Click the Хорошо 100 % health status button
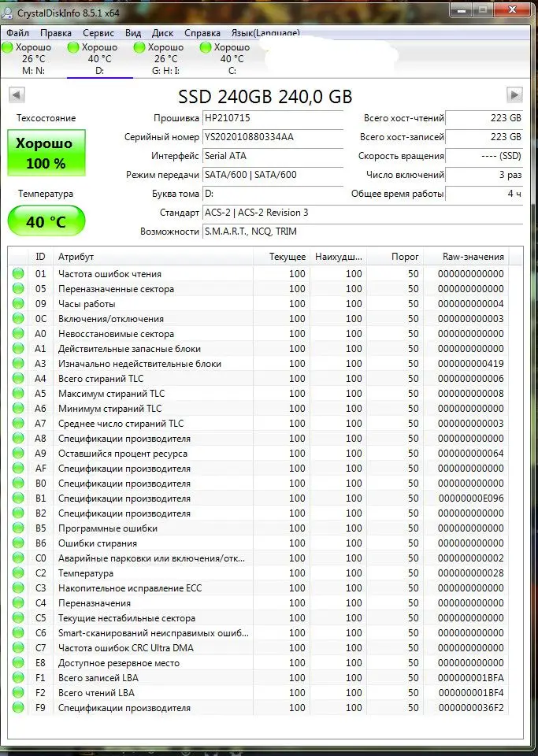 point(46,153)
